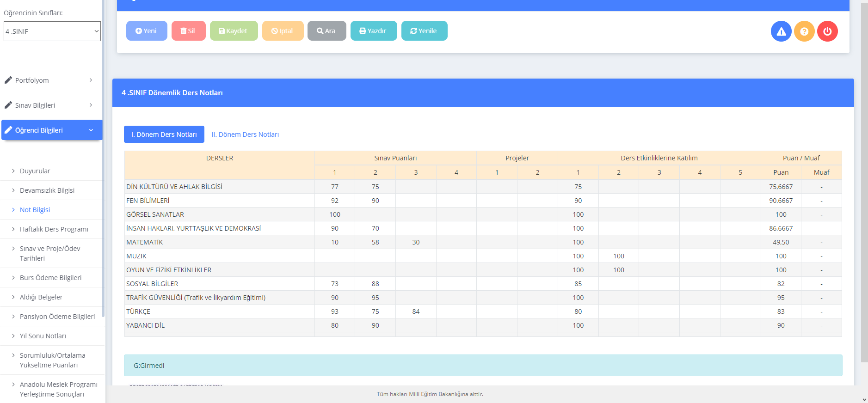Open the orange help question icon
The height and width of the screenshot is (403, 868).
804,31
